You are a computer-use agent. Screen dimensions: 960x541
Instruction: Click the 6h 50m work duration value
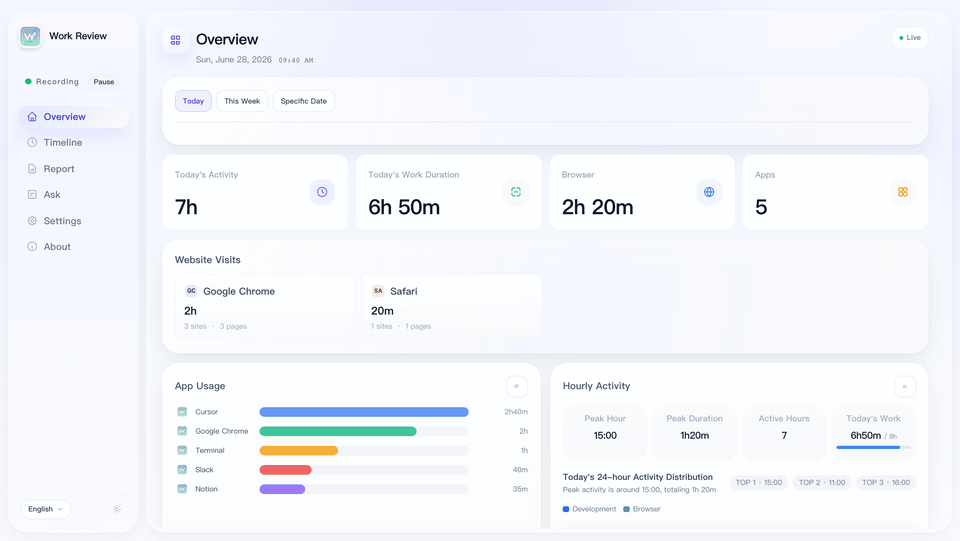point(404,207)
